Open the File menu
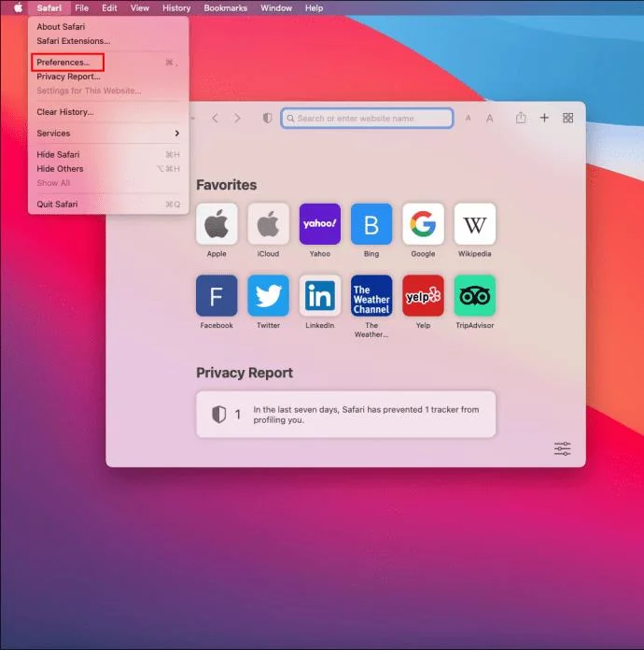The height and width of the screenshot is (650, 644). (x=81, y=7)
